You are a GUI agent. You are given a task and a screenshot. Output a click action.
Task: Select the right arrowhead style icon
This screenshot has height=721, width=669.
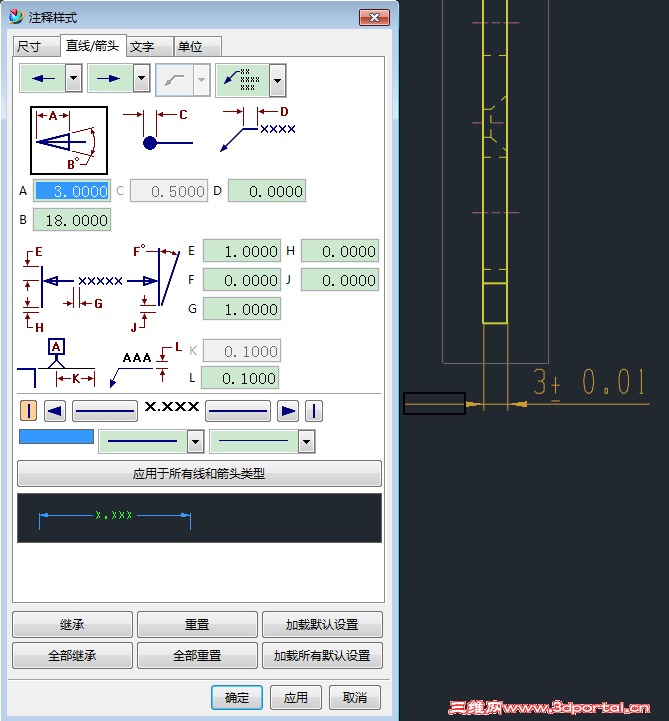tap(111, 78)
